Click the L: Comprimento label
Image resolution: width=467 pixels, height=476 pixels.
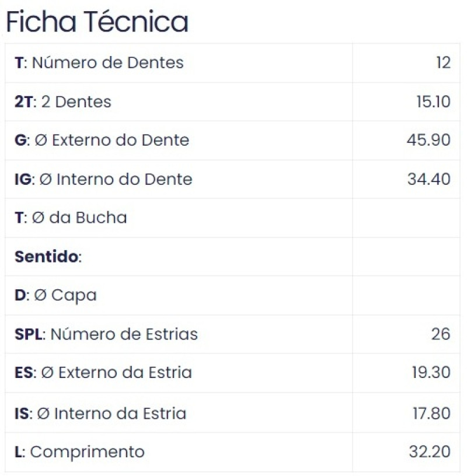click(x=79, y=452)
